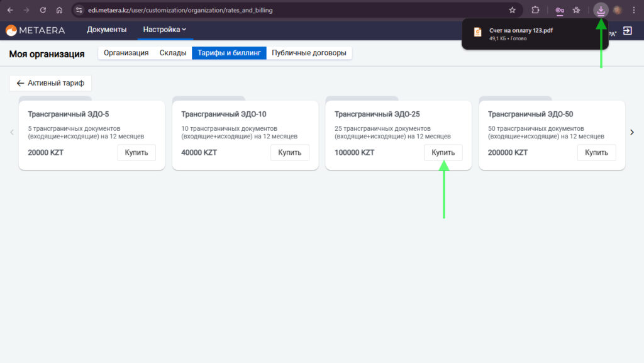
Task: Open site information icon in address bar
Action: [79, 10]
